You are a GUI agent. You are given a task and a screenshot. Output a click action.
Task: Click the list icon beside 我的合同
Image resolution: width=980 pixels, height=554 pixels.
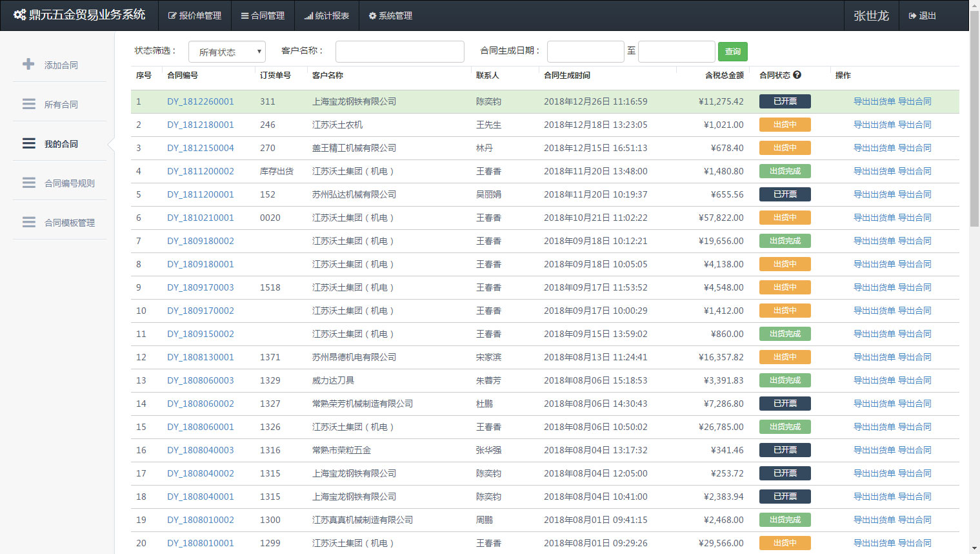click(28, 143)
